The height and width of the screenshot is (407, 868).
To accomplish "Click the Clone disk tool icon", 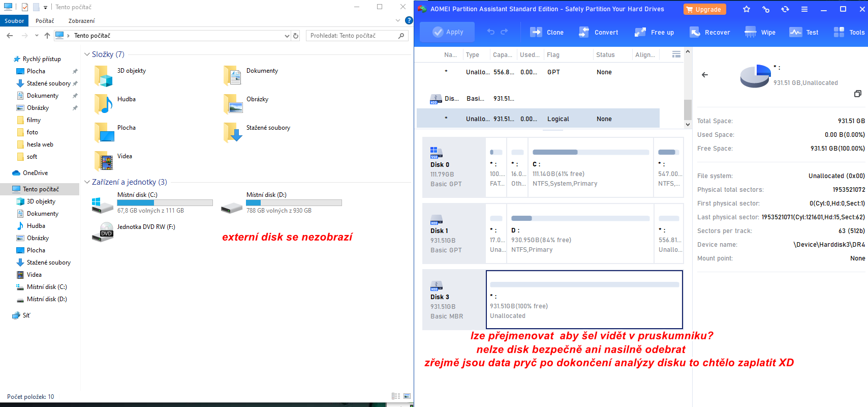I will [x=536, y=32].
